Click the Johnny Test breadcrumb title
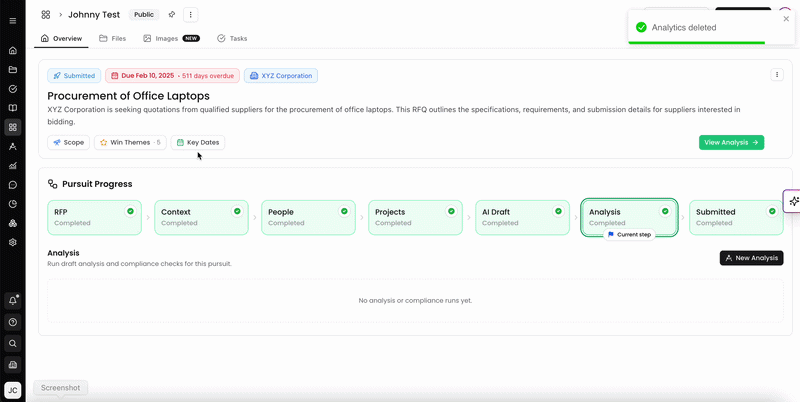This screenshot has height=402, width=800. (x=94, y=15)
